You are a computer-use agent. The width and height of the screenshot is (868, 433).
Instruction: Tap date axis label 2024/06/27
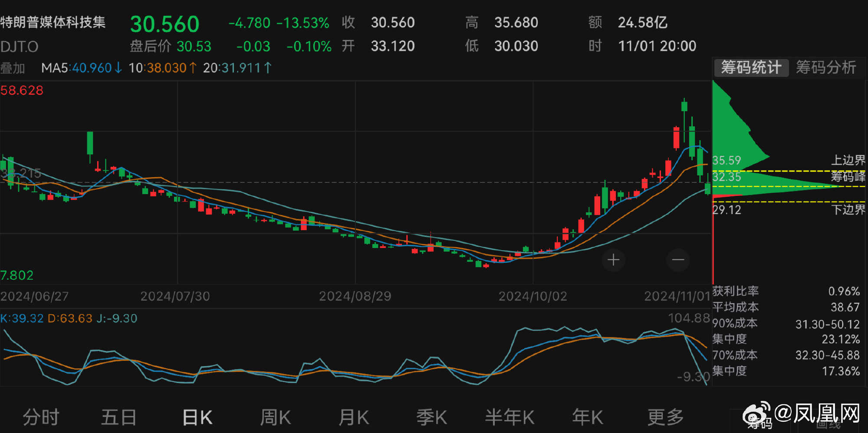[x=34, y=296]
